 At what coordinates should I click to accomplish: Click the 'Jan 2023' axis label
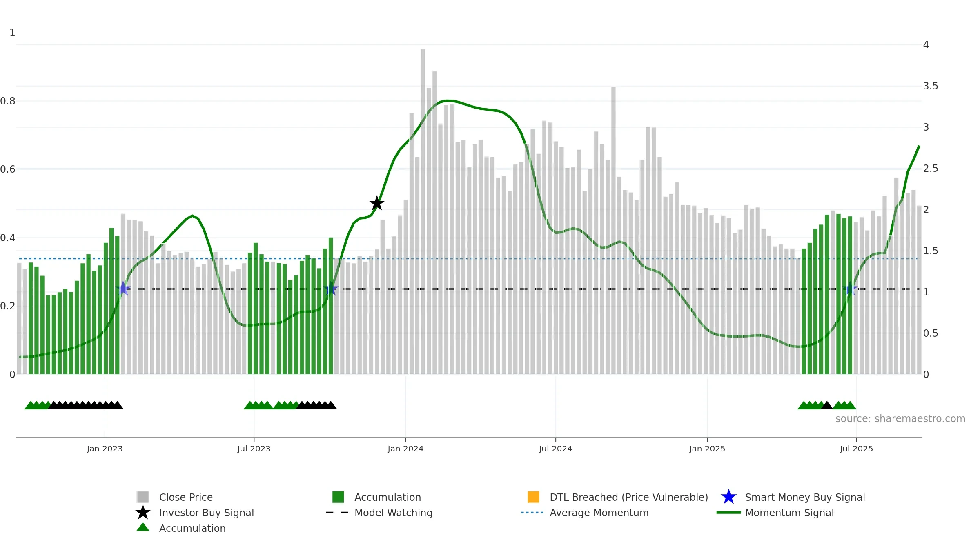pyautogui.click(x=105, y=449)
